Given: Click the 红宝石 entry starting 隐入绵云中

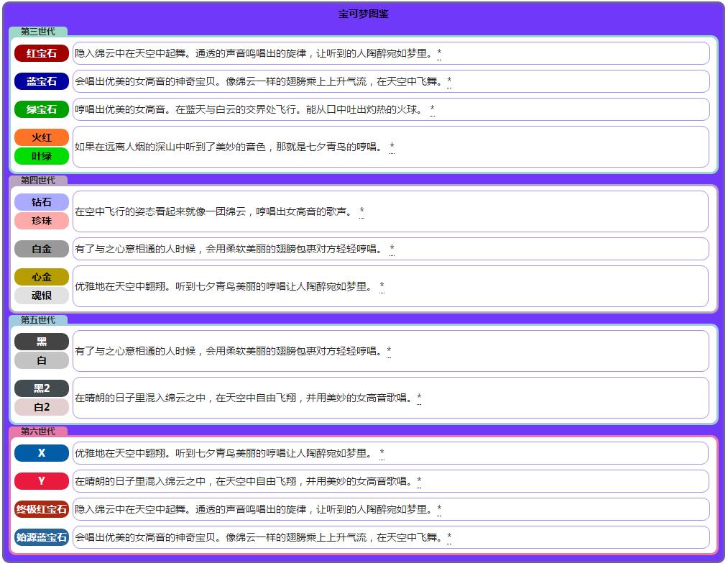Looking at the screenshot, I should tap(391, 53).
